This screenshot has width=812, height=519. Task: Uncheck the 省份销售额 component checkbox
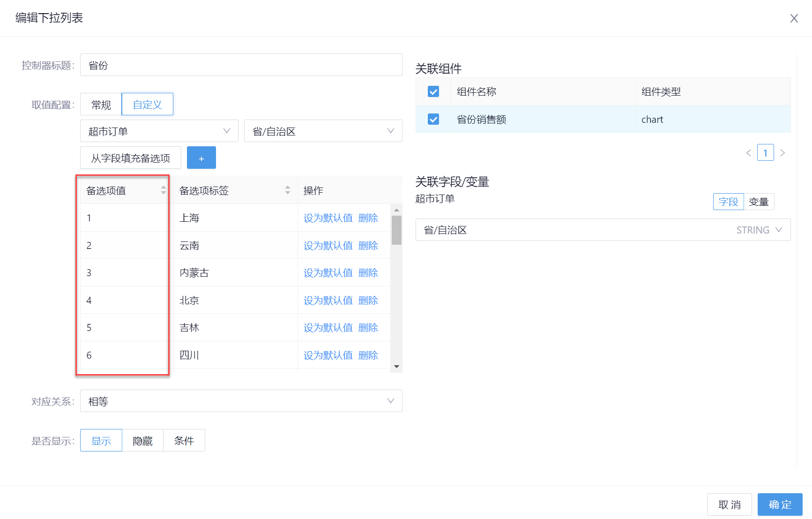point(433,119)
